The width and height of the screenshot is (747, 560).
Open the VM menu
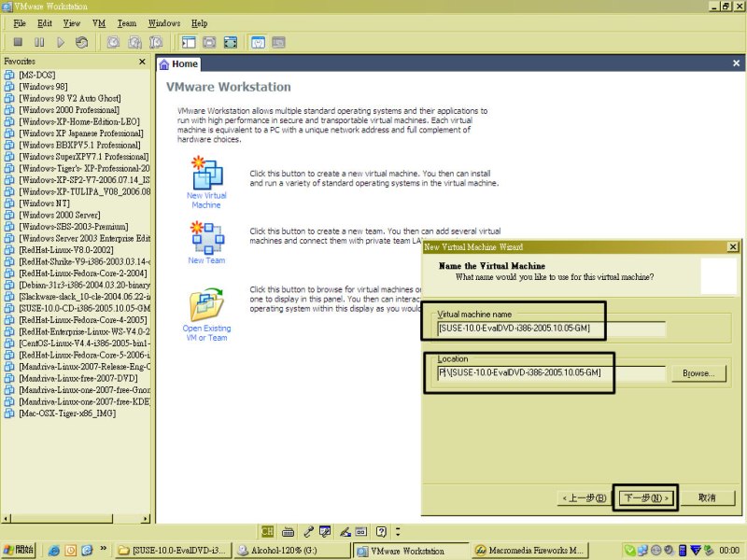(x=99, y=23)
